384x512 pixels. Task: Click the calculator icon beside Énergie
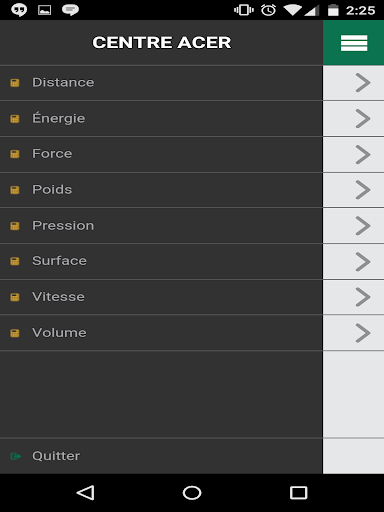pyautogui.click(x=15, y=119)
